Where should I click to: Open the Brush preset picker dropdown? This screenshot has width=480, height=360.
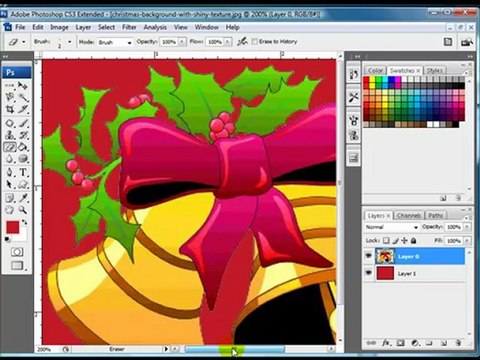point(69,42)
